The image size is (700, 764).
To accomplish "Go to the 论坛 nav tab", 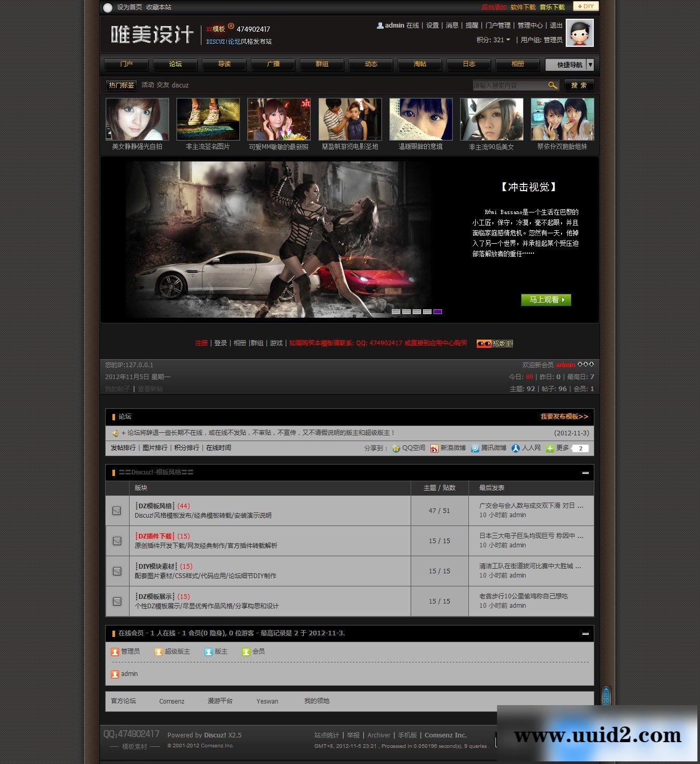I will pos(175,64).
